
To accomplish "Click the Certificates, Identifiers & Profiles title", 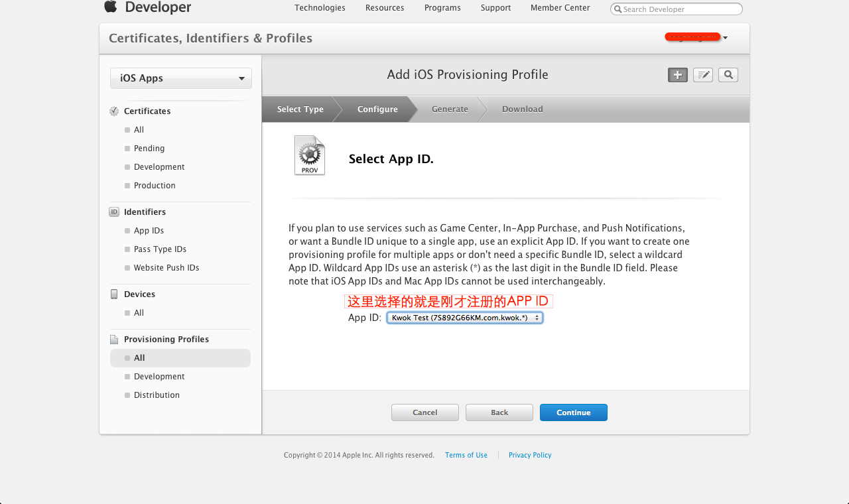I will point(210,38).
